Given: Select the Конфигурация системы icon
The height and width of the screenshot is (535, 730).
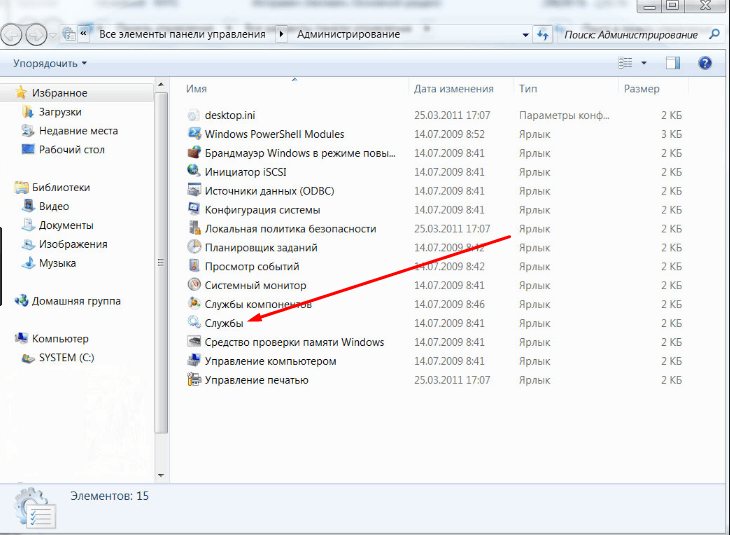Looking at the screenshot, I should pos(194,210).
